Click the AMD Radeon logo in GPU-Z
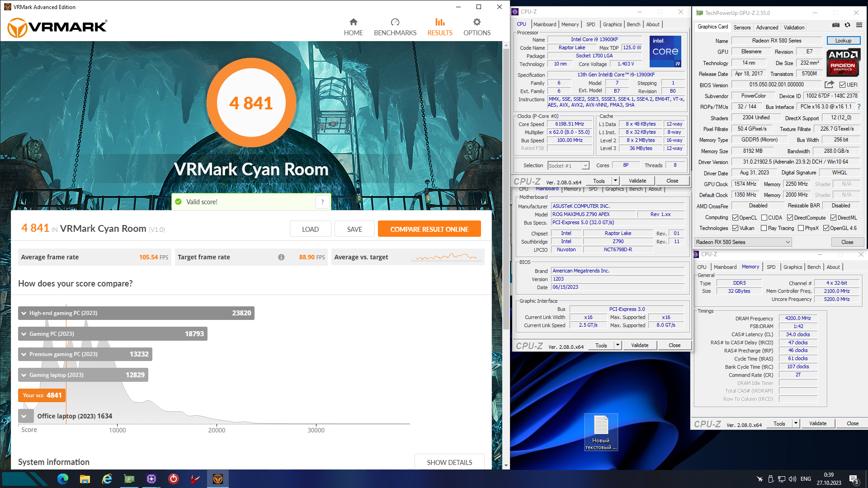Image resolution: width=868 pixels, height=488 pixels. 843,62
